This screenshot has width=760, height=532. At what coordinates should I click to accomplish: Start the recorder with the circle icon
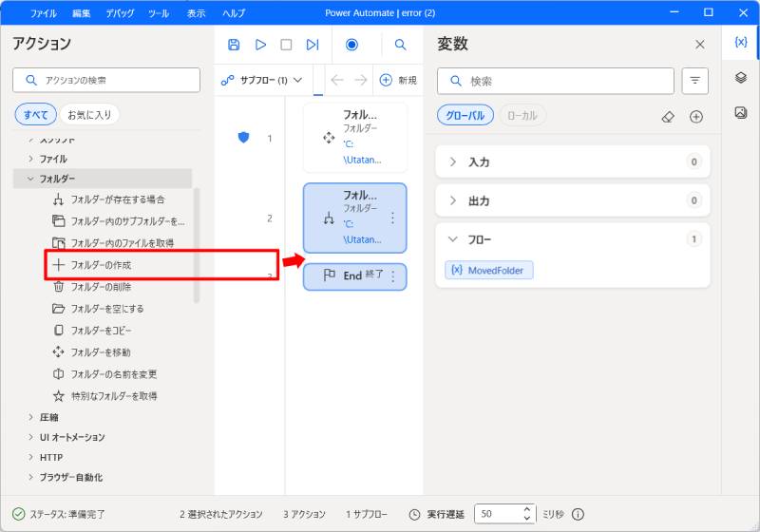[351, 45]
